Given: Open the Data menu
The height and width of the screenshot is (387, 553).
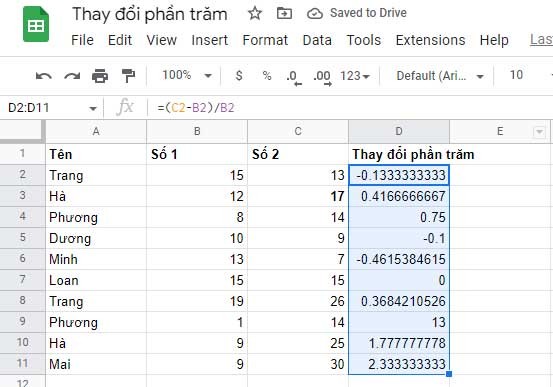Looking at the screenshot, I should pos(317,40).
